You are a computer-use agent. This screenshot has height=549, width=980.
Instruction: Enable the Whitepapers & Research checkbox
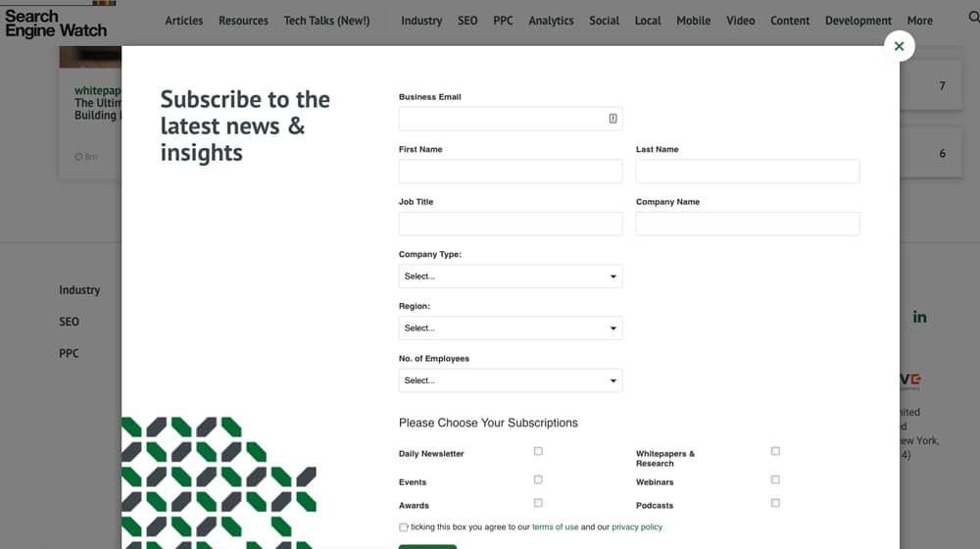click(775, 451)
